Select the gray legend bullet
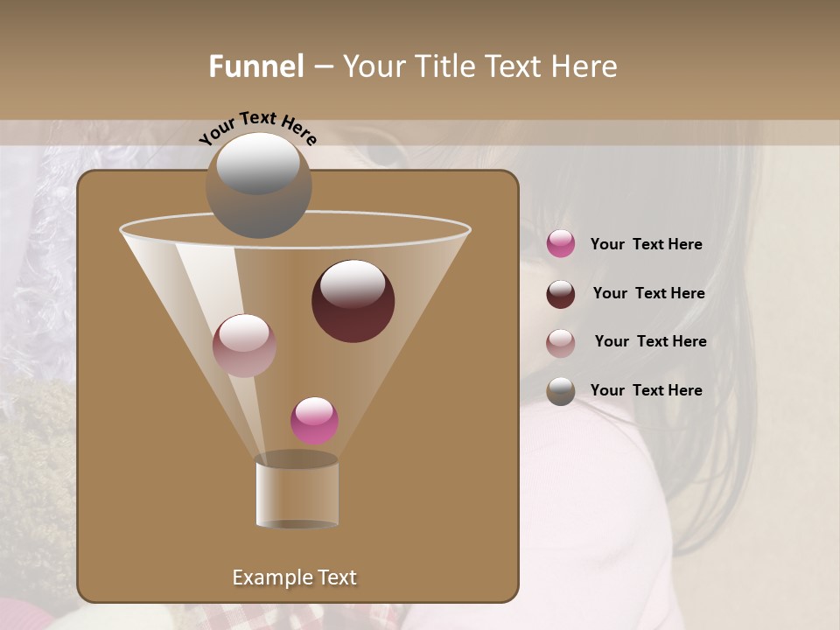The width and height of the screenshot is (840, 630). (x=561, y=391)
